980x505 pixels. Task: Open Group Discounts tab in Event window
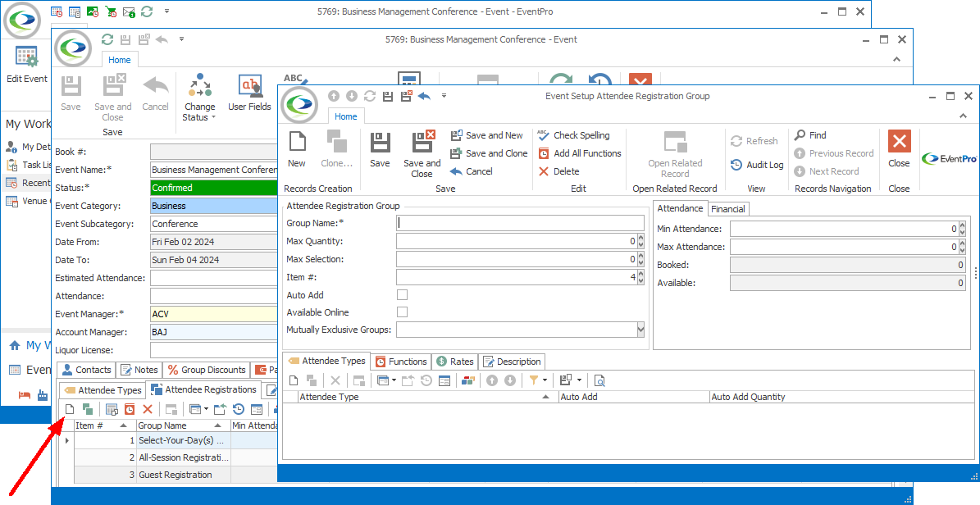coord(206,370)
